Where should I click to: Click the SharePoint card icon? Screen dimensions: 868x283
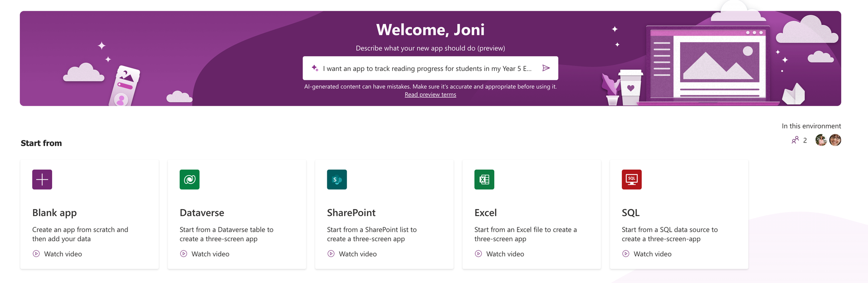[337, 180]
